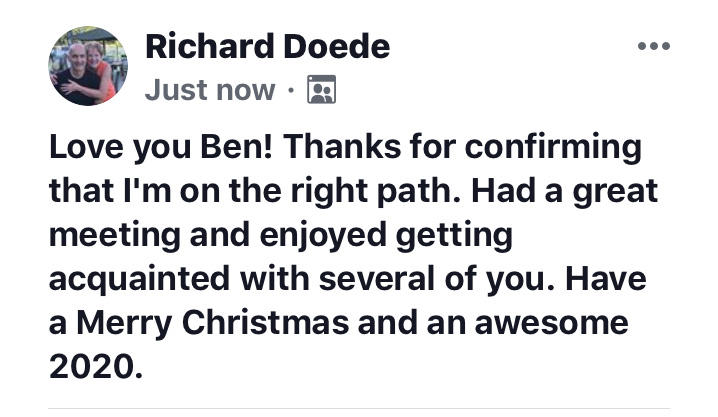Image resolution: width=718 pixels, height=417 pixels.
Task: Click the words Merry Christmas
Action: pyautogui.click(x=212, y=323)
